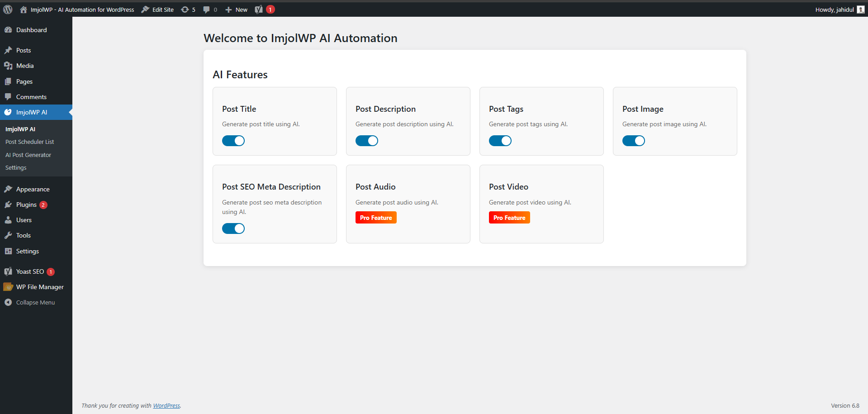
Task: Click Collapse Menu at sidebar bottom
Action: pos(35,302)
